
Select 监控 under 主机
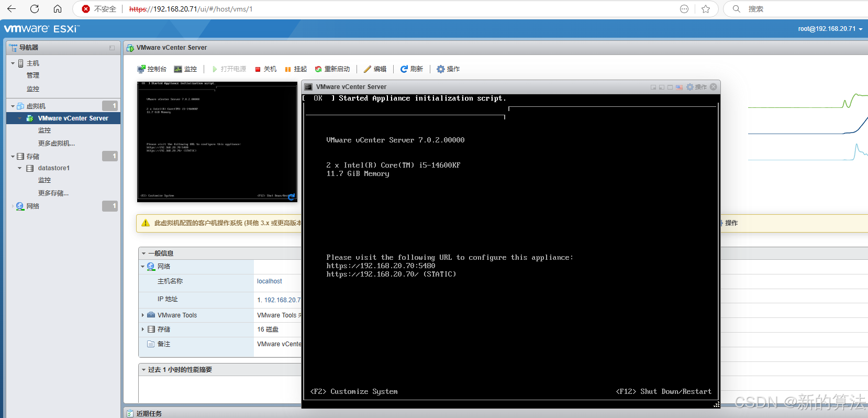click(33, 89)
